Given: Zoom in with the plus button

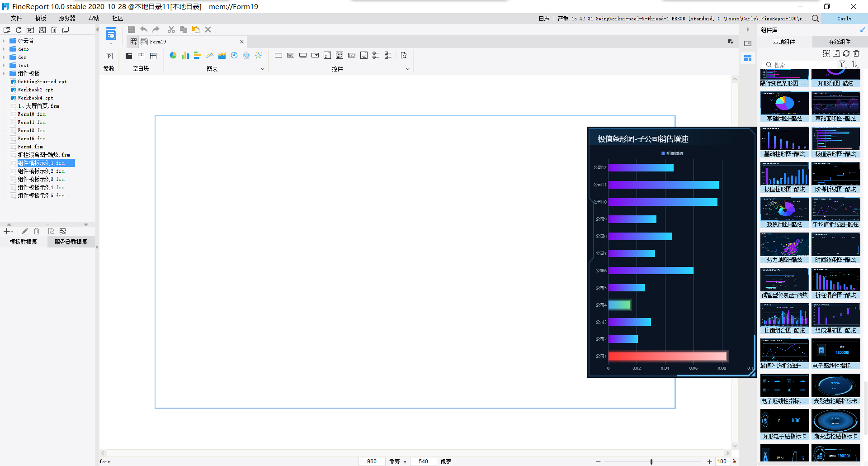Looking at the screenshot, I should pos(709,461).
